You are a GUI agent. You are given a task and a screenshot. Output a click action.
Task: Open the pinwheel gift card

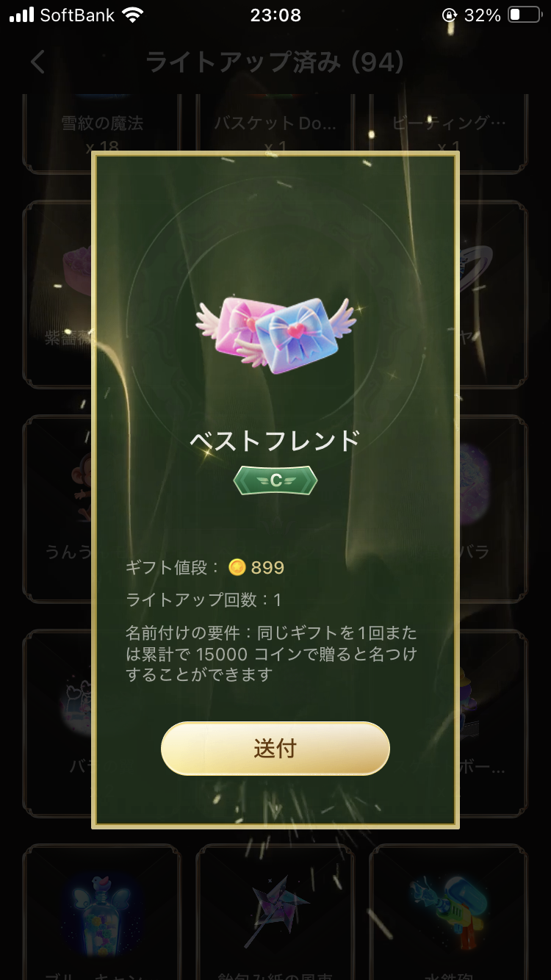point(275,912)
